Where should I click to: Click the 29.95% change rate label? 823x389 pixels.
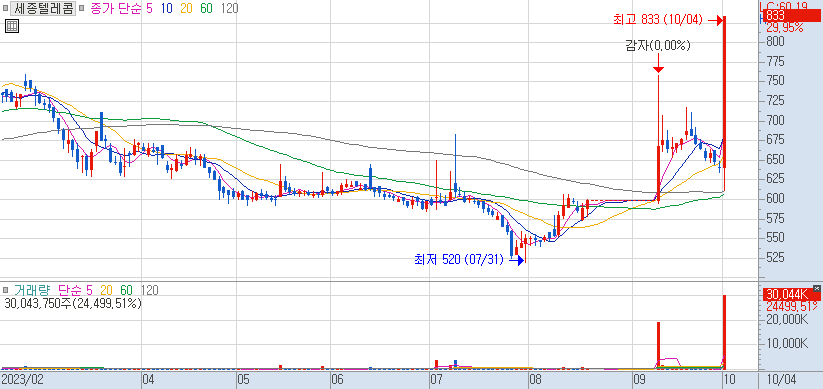coord(786,28)
